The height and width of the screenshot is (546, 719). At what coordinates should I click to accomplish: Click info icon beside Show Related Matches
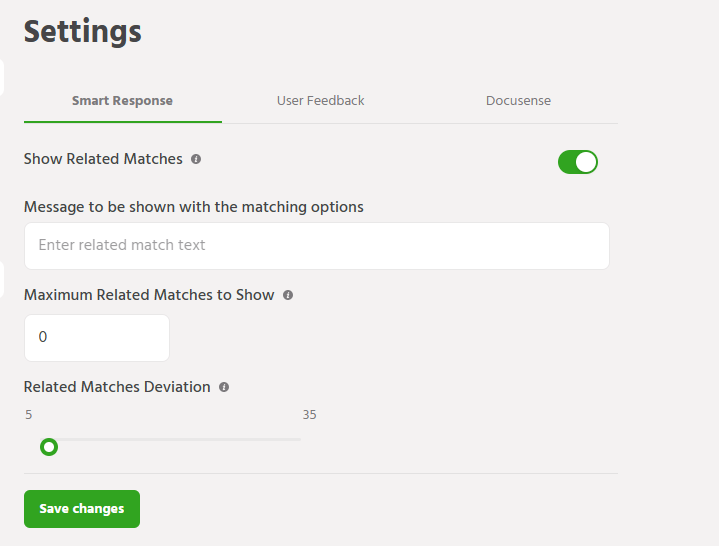pyautogui.click(x=196, y=159)
